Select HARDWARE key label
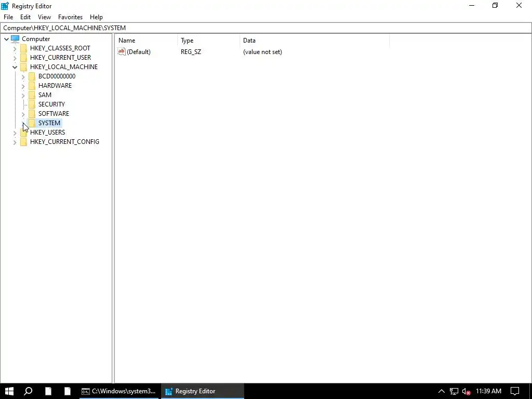The height and width of the screenshot is (399, 532). coord(55,86)
